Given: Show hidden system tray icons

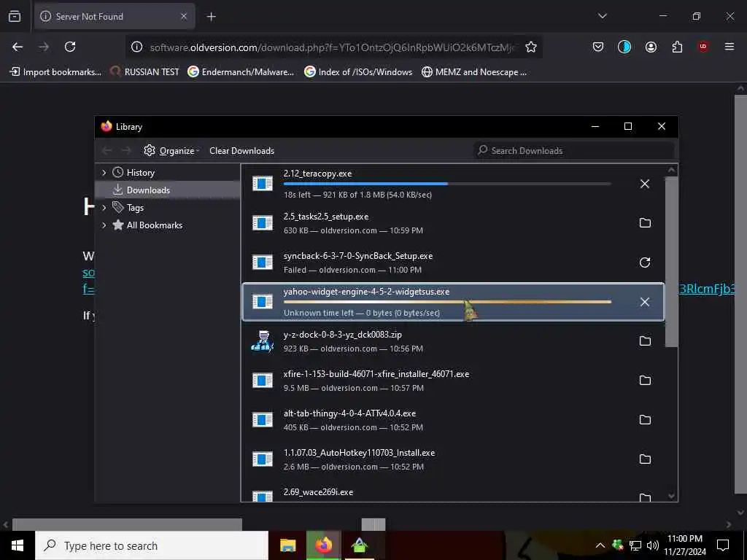Looking at the screenshot, I should 600,545.
